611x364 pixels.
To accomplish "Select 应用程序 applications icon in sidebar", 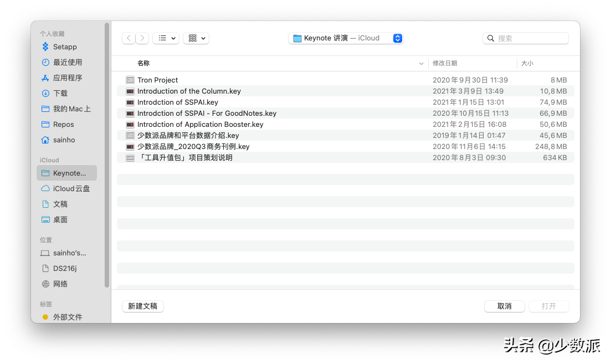I will point(45,78).
